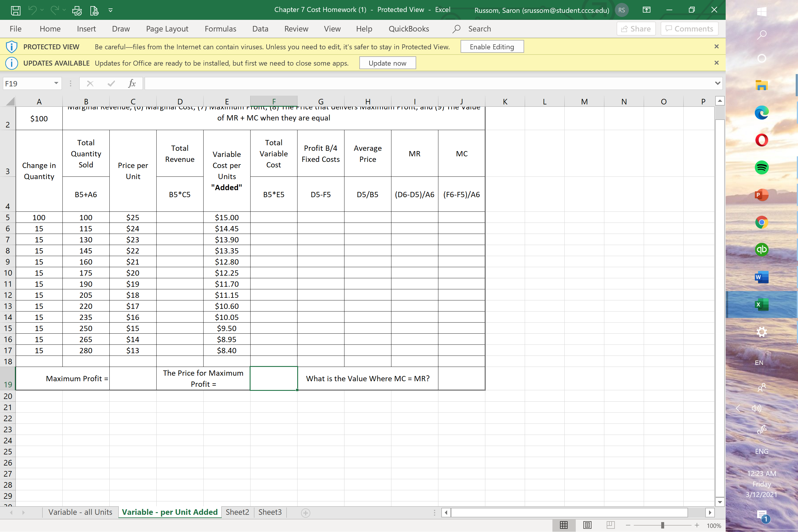
Task: Switch to the Formulas ribbon tab
Action: click(220, 29)
